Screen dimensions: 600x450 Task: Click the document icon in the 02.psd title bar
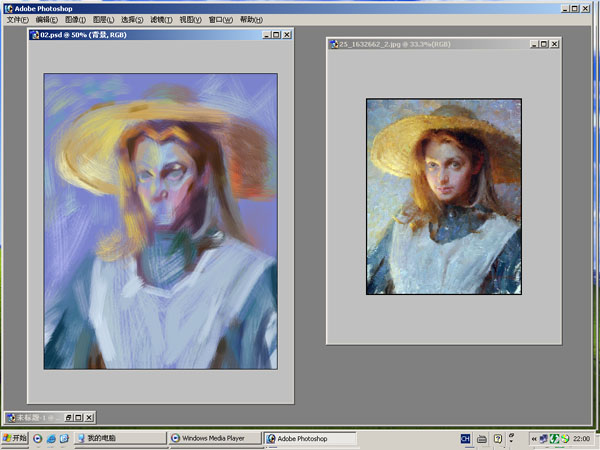35,35
